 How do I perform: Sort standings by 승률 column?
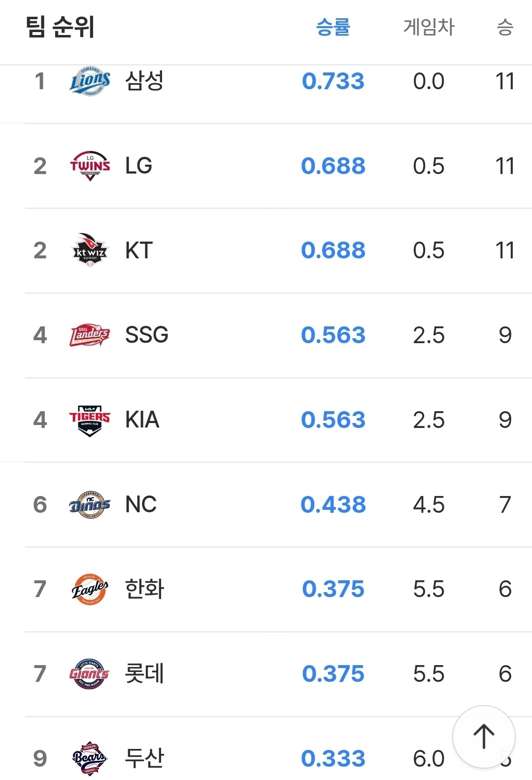tap(333, 27)
